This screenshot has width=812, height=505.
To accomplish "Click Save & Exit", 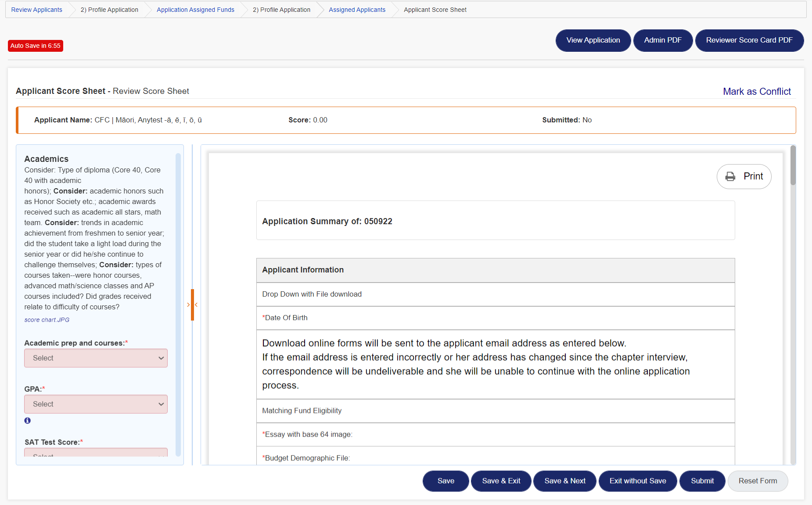I will tap(501, 481).
